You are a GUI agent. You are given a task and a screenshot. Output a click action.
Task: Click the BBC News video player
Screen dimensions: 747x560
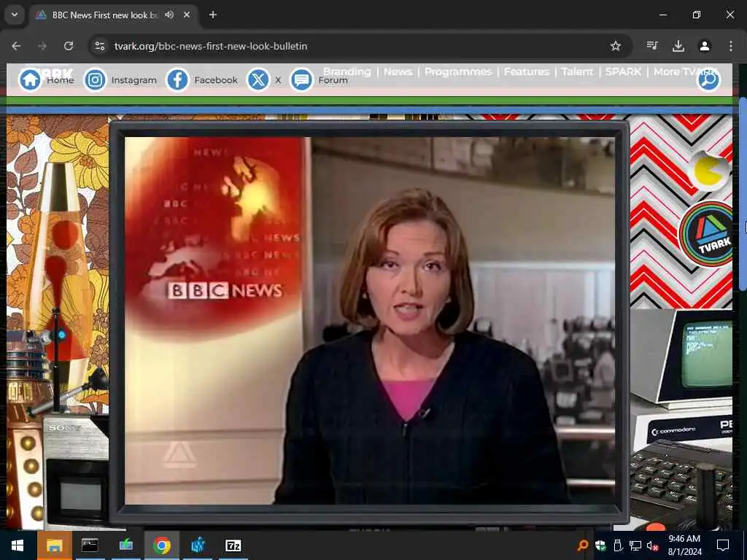pyautogui.click(x=370, y=321)
